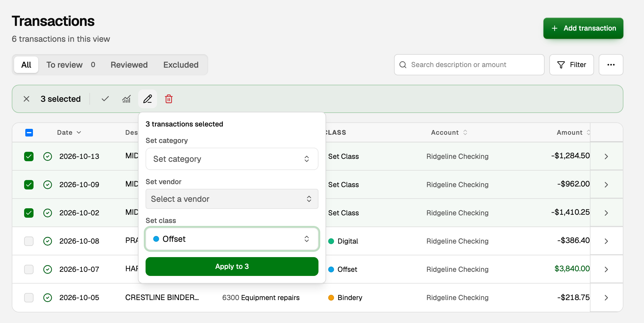Click the $3,840.00 amount
644x323 pixels.
[x=572, y=269]
